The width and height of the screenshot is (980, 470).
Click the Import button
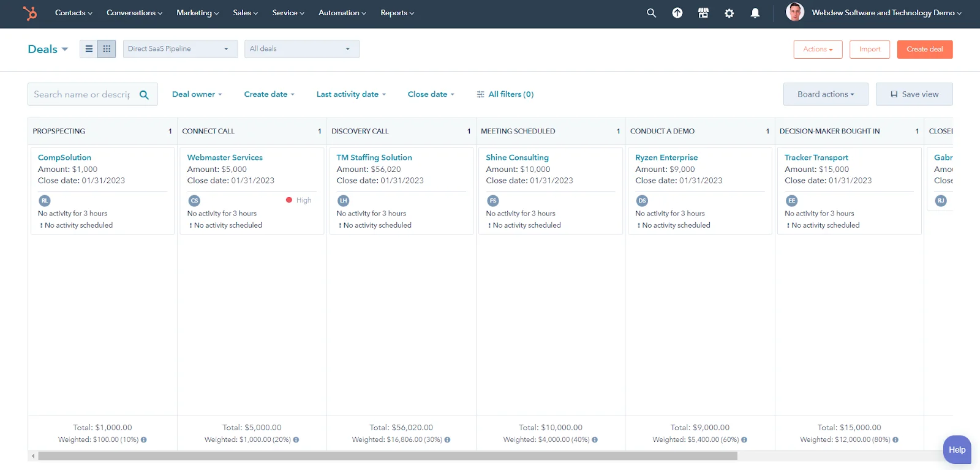(870, 50)
